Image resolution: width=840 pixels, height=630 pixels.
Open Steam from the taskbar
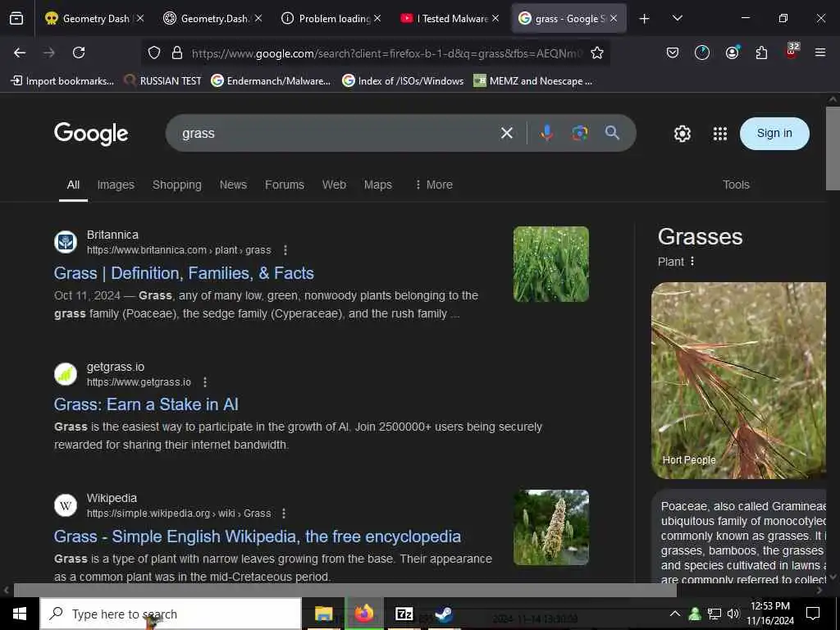(x=444, y=614)
